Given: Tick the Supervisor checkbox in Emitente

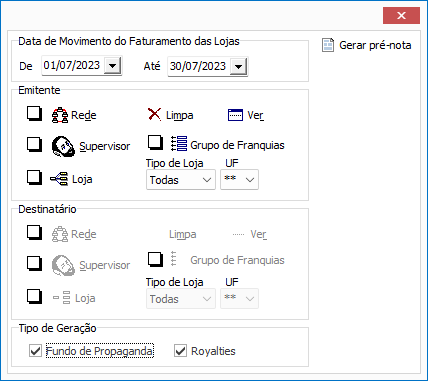Looking at the screenshot, I should (34, 145).
